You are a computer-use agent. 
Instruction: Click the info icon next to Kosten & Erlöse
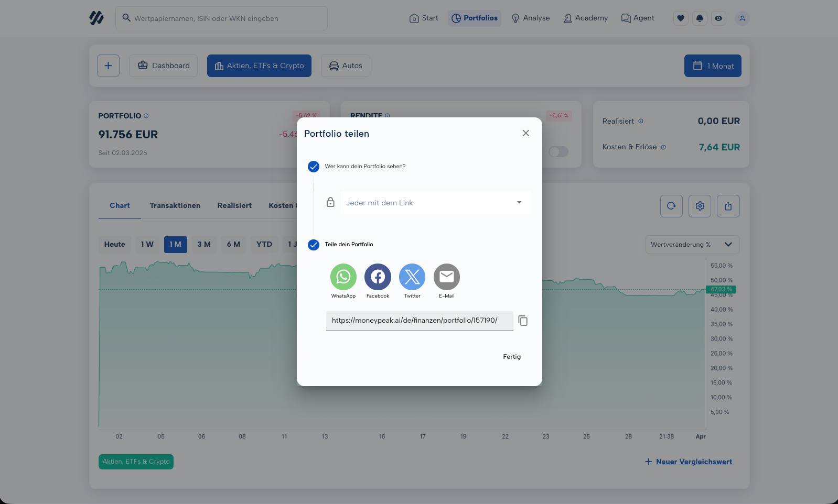(663, 147)
